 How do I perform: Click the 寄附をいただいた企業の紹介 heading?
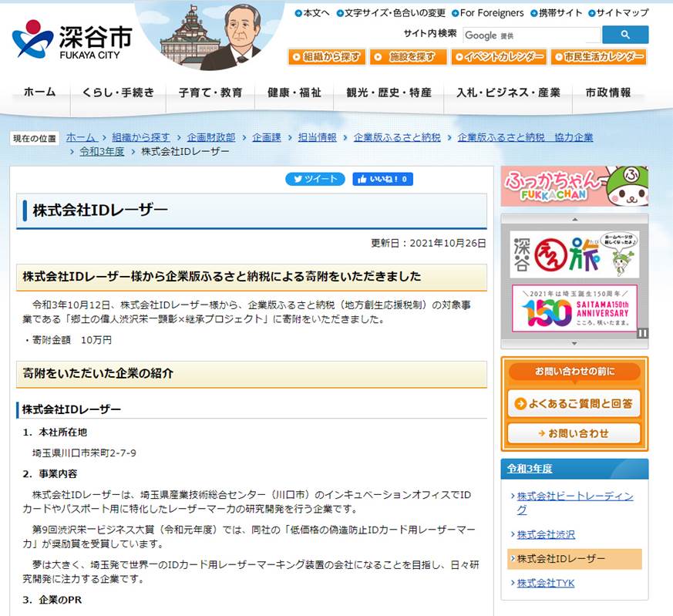(98, 373)
